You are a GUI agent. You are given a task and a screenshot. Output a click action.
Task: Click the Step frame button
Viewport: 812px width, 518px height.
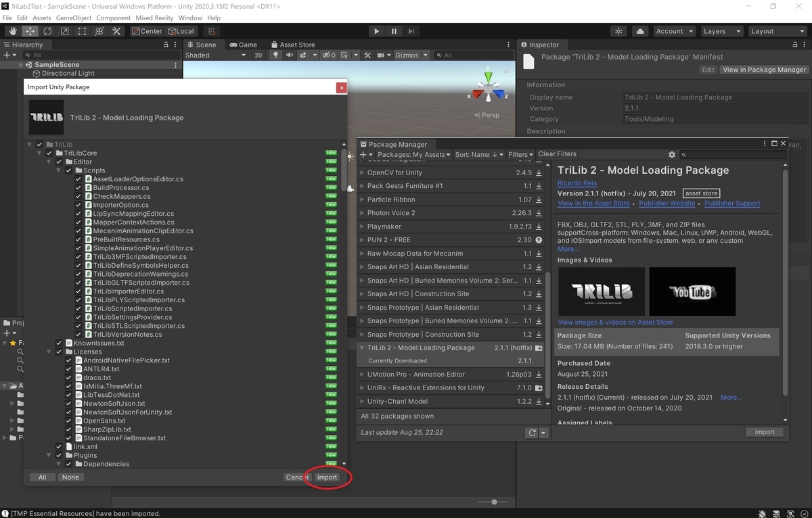point(411,31)
